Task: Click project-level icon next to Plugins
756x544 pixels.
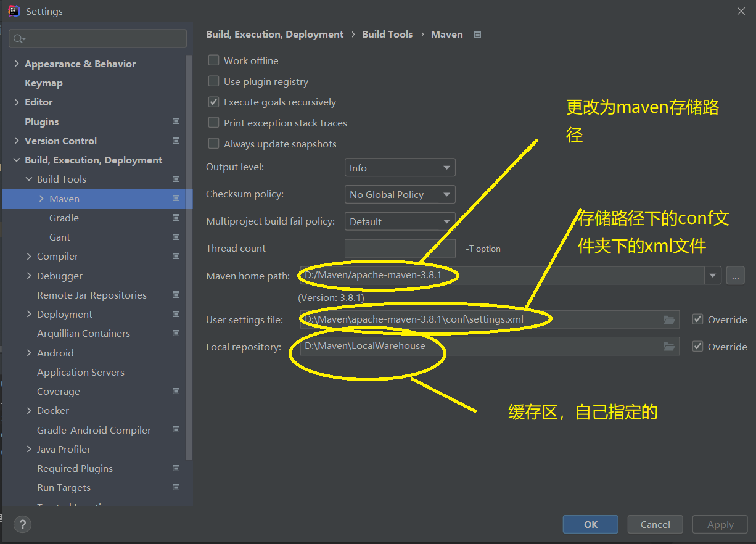Action: click(x=176, y=122)
